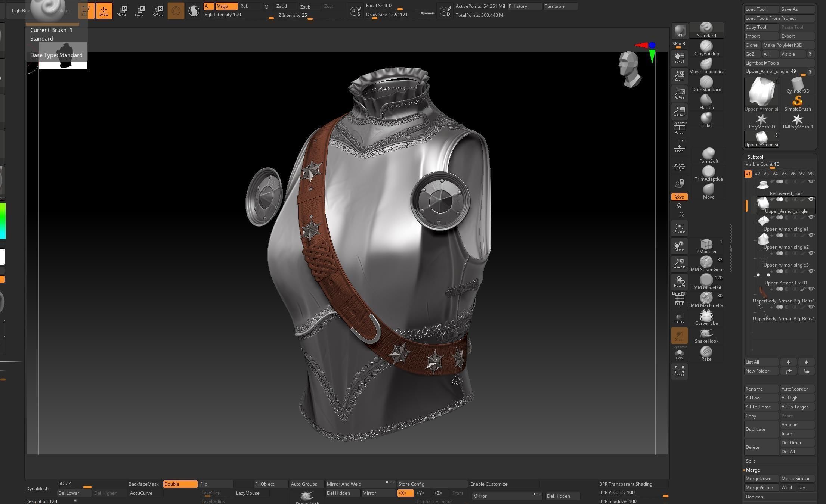Screen dimensions: 826x504
Task: Click AAHalf view icon
Action: [x=679, y=112]
